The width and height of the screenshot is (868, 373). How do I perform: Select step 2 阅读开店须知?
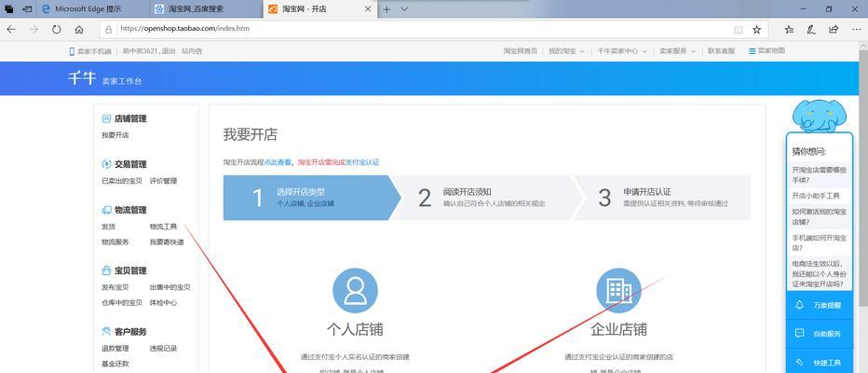[487, 198]
